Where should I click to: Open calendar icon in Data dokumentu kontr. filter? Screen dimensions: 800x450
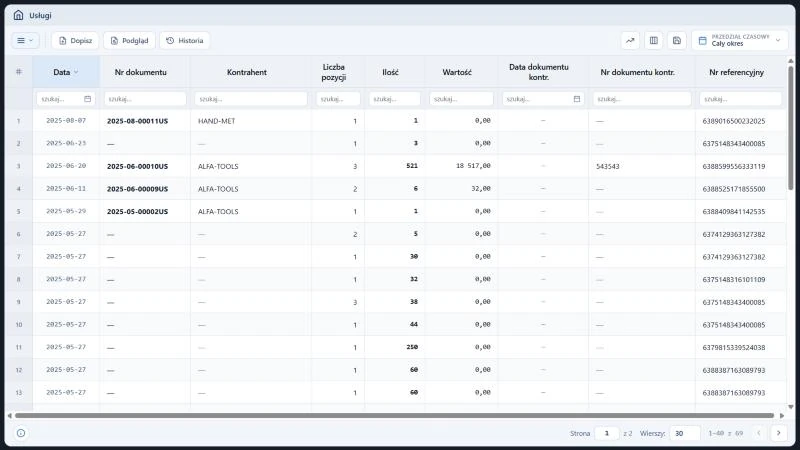point(577,99)
